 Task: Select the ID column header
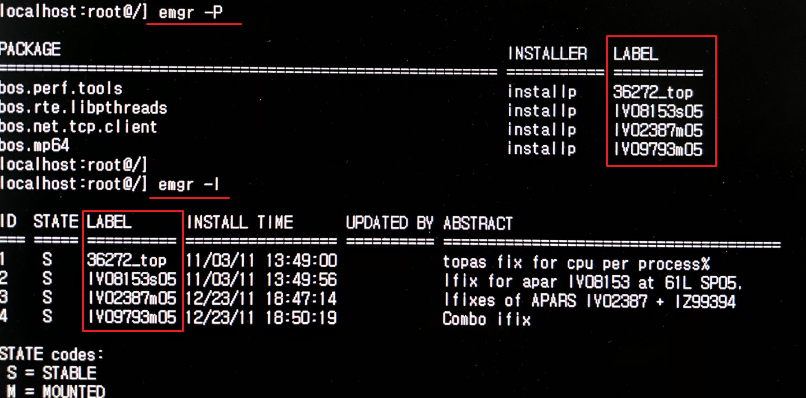[8, 222]
